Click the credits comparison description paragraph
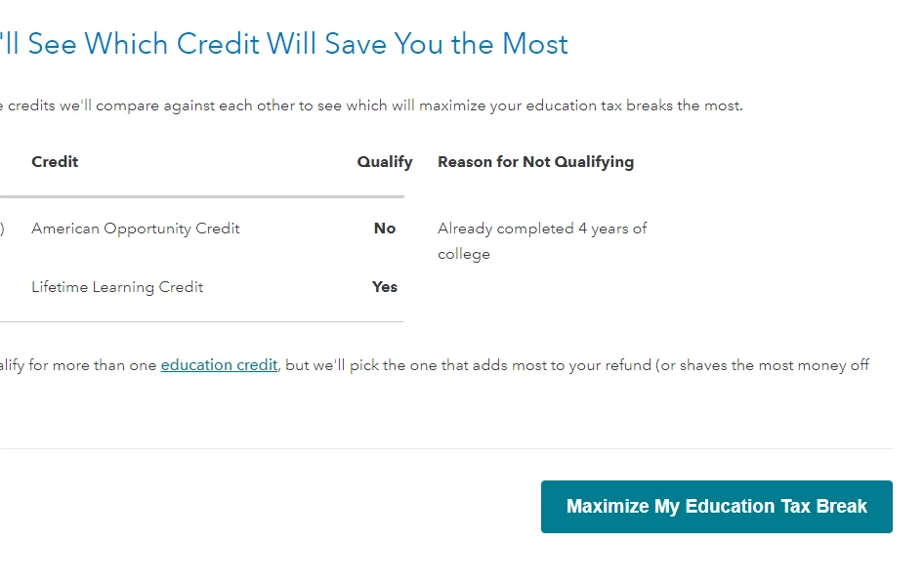 coord(371,105)
